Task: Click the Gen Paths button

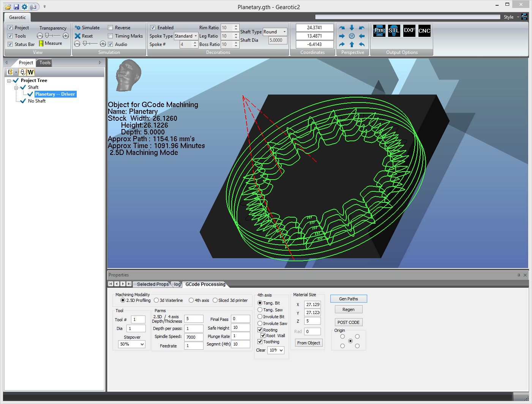Action: point(348,299)
